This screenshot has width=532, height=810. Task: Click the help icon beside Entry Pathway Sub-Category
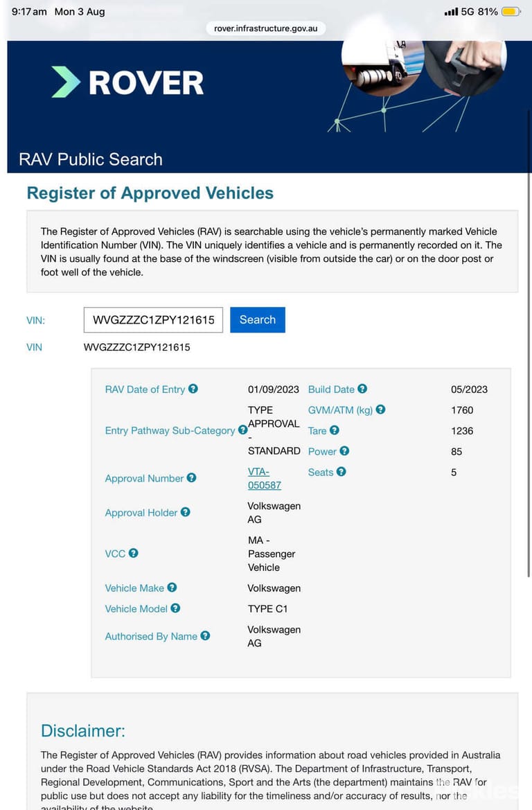pyautogui.click(x=242, y=430)
